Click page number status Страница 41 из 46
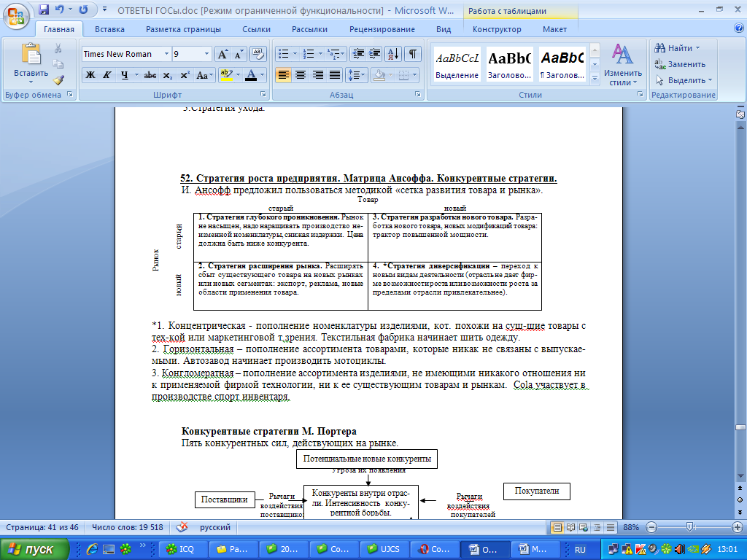This screenshot has width=747, height=560. [42, 527]
